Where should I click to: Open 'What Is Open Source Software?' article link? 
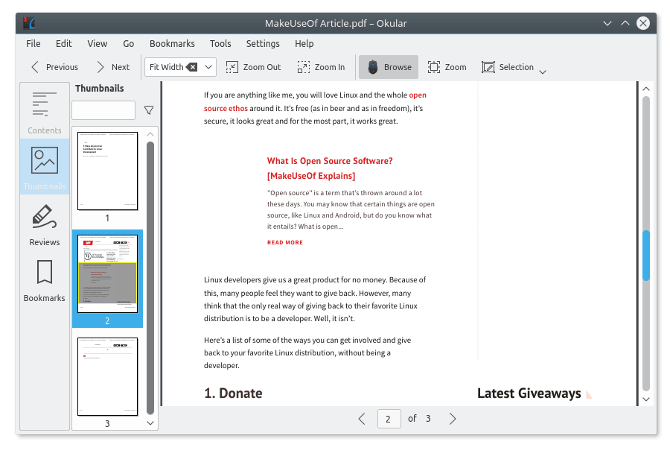click(329, 168)
